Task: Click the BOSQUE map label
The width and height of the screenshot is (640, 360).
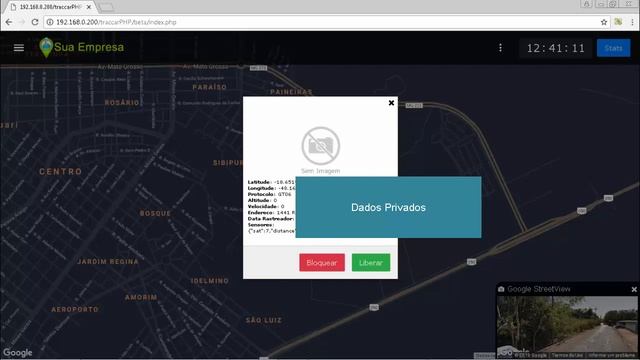Action: click(155, 213)
